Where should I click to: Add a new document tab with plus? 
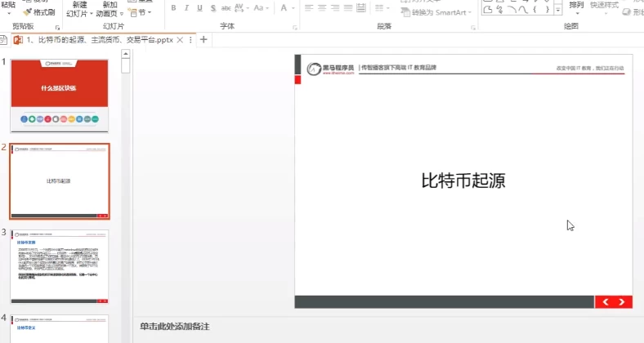203,39
